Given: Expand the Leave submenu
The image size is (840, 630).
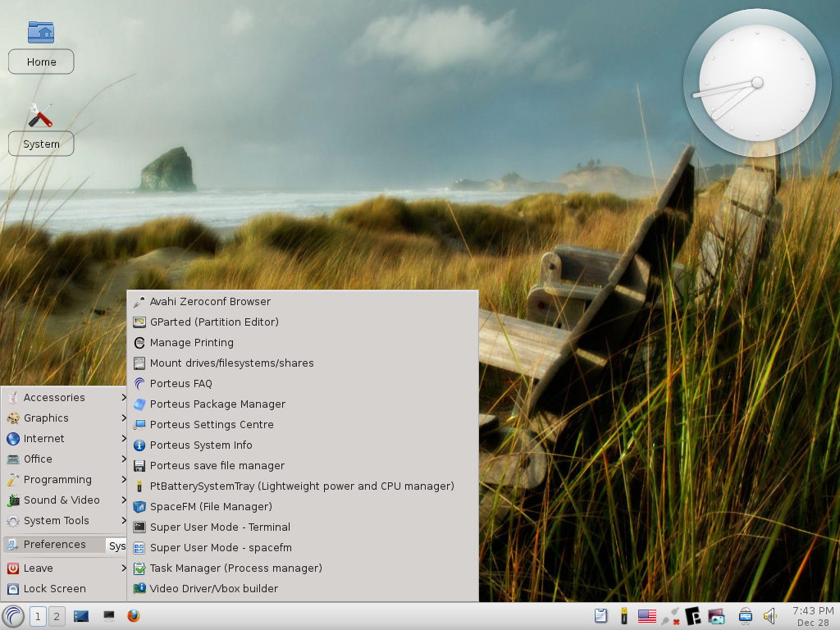Looking at the screenshot, I should tap(64, 568).
